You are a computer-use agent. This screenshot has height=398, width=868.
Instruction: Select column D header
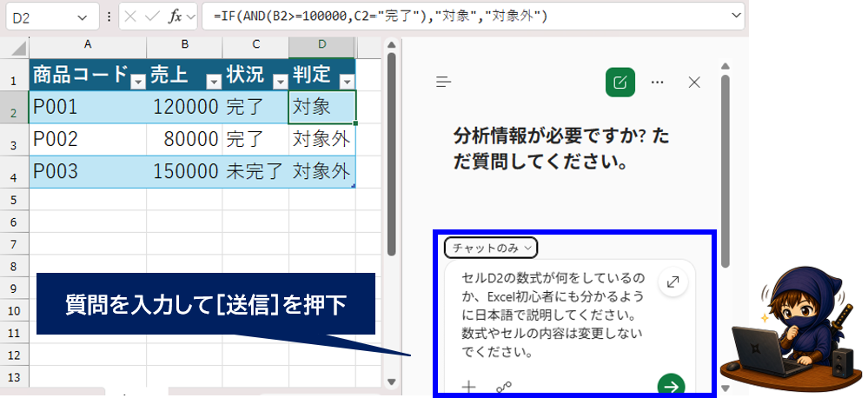321,46
